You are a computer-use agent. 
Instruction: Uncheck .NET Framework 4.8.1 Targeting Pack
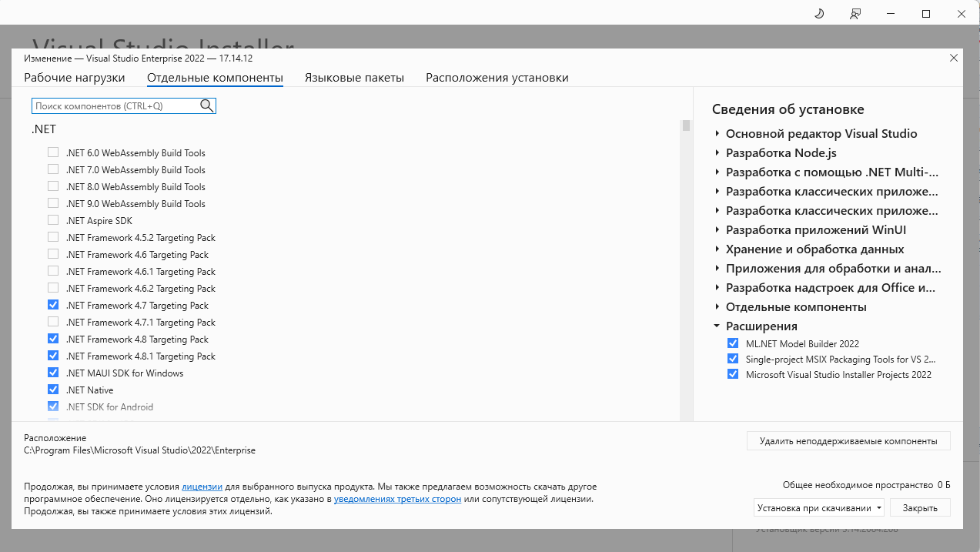point(53,356)
